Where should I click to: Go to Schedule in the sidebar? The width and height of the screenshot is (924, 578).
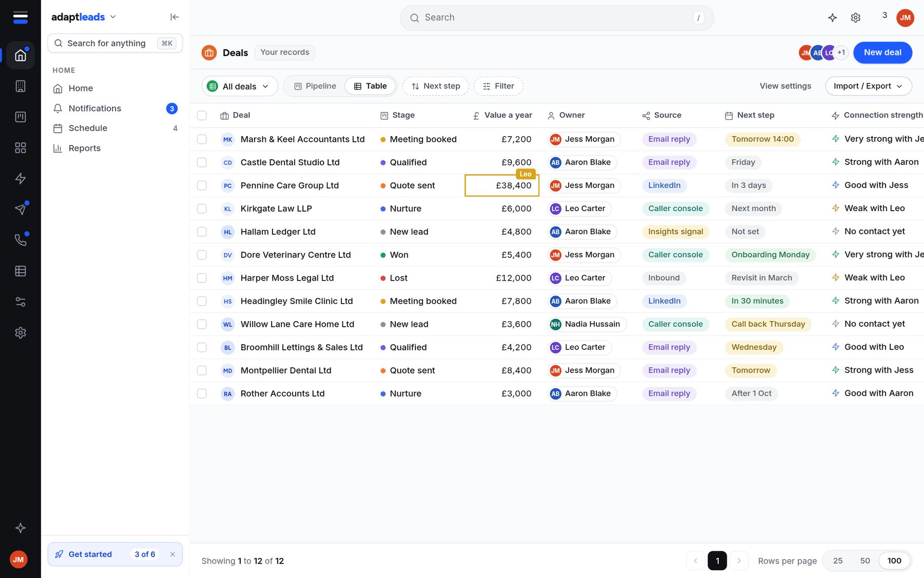pos(115,128)
